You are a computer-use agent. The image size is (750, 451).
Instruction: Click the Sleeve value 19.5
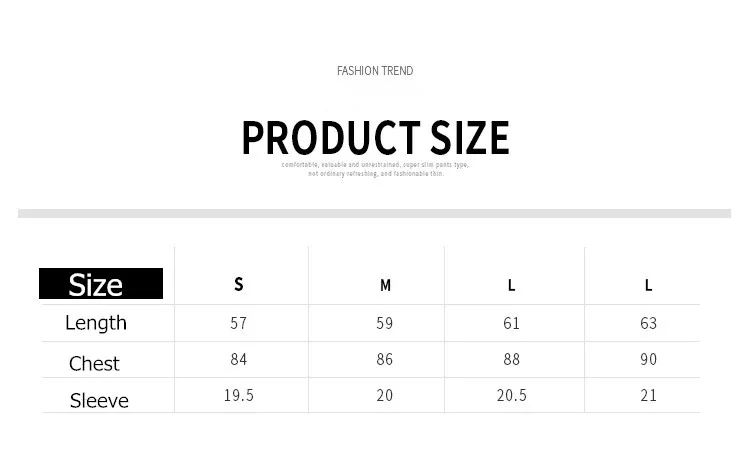[239, 396]
